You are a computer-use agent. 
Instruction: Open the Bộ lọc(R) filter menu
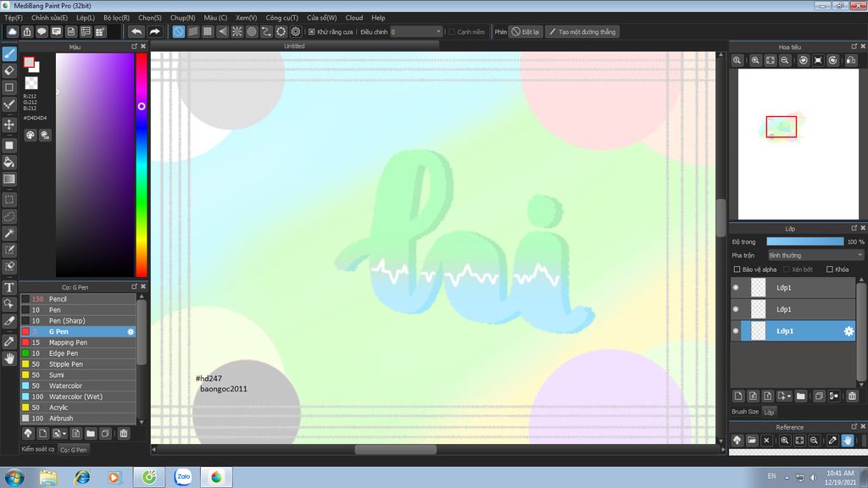116,18
